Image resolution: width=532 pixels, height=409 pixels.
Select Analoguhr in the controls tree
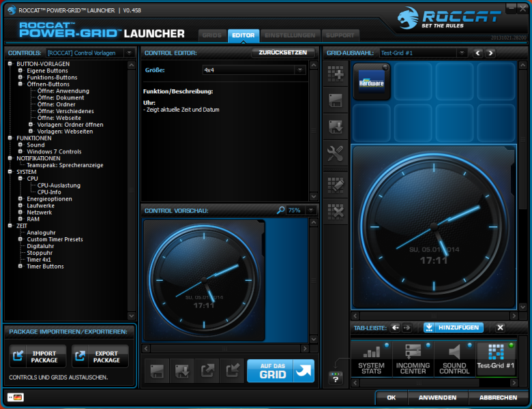pyautogui.click(x=41, y=232)
